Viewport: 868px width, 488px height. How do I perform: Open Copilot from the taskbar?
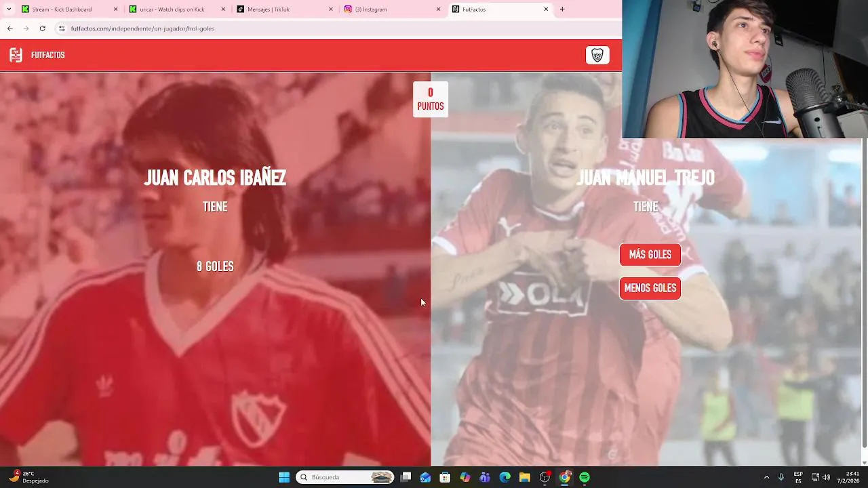[x=465, y=477]
